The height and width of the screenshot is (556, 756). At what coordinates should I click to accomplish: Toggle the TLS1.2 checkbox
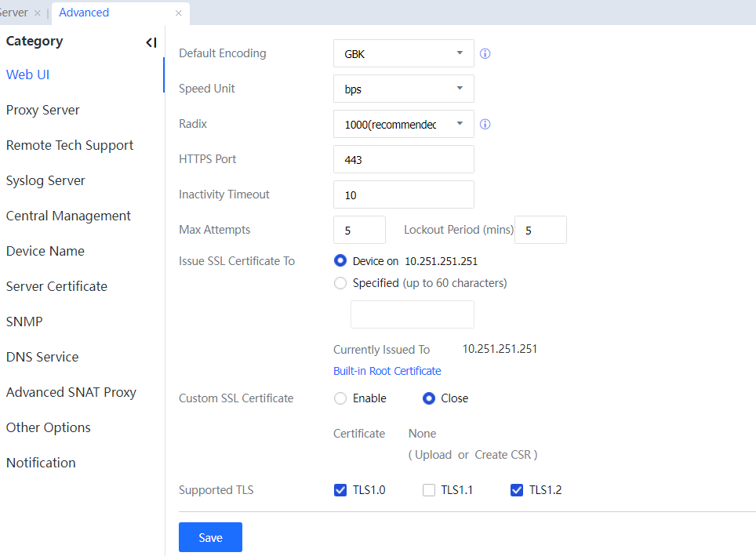pyautogui.click(x=517, y=490)
